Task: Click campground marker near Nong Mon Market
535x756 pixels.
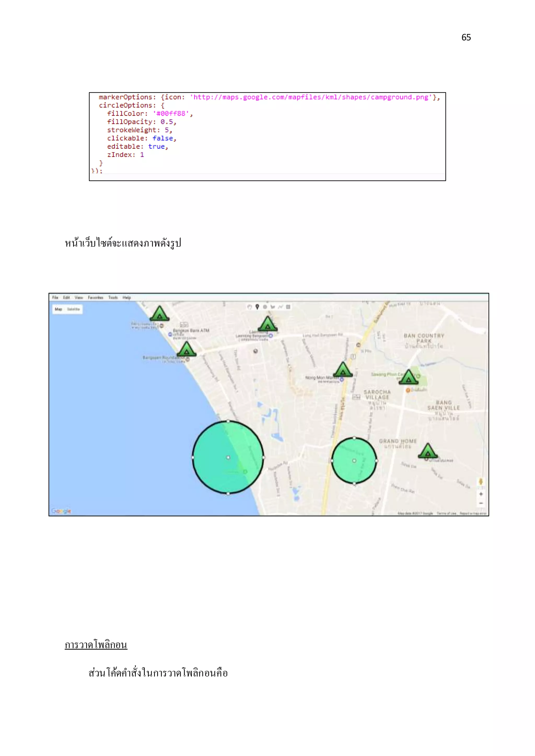Action: click(x=343, y=369)
